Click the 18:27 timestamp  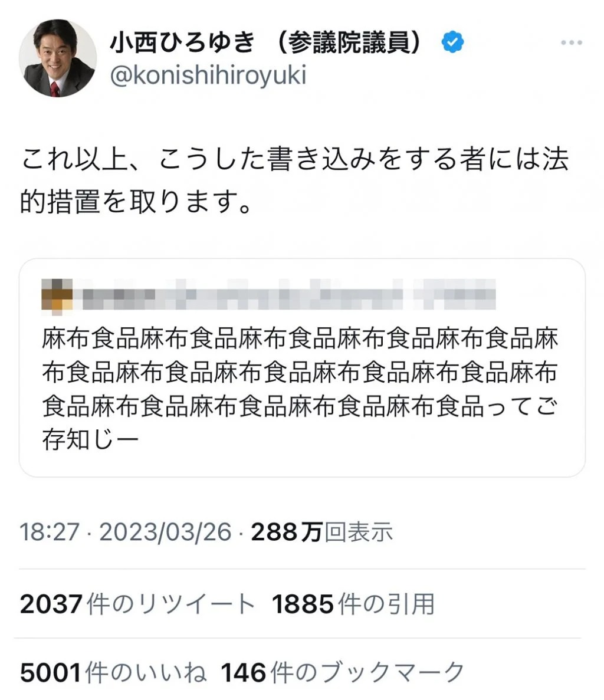(50, 532)
